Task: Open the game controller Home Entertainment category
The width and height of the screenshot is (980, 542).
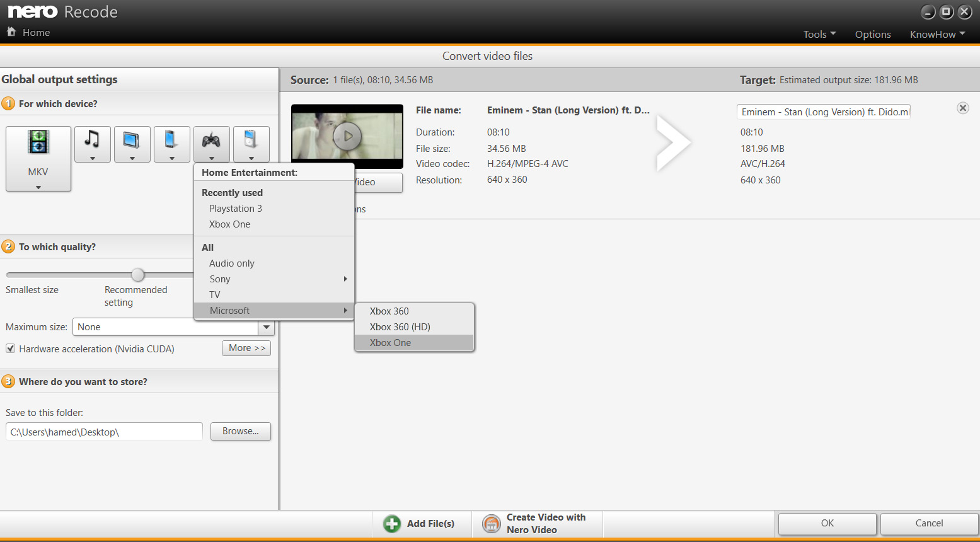Action: (x=212, y=144)
